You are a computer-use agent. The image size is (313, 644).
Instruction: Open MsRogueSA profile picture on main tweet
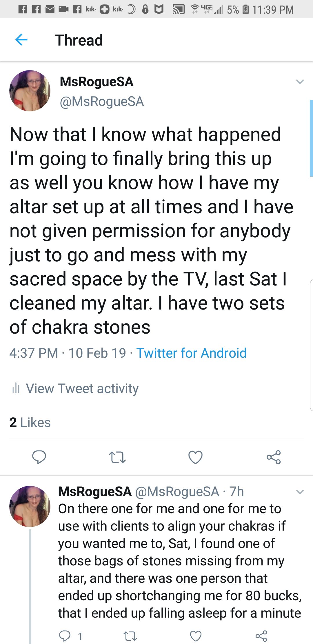click(x=30, y=91)
